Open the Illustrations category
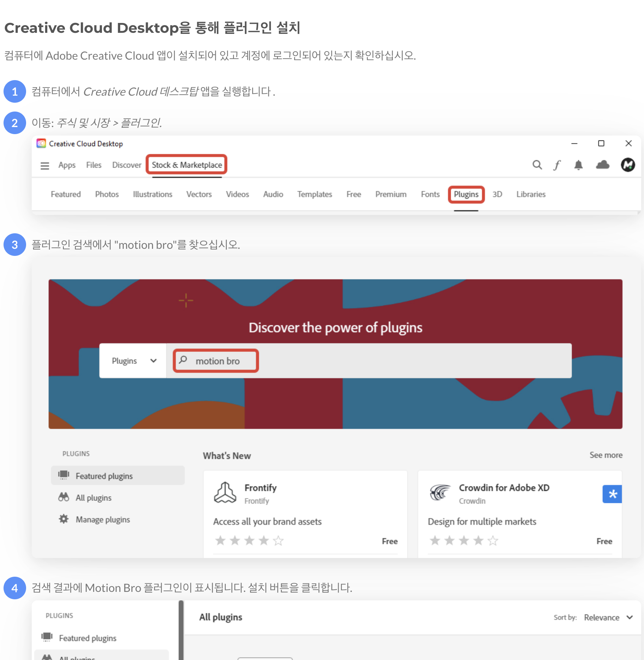 [x=152, y=194]
